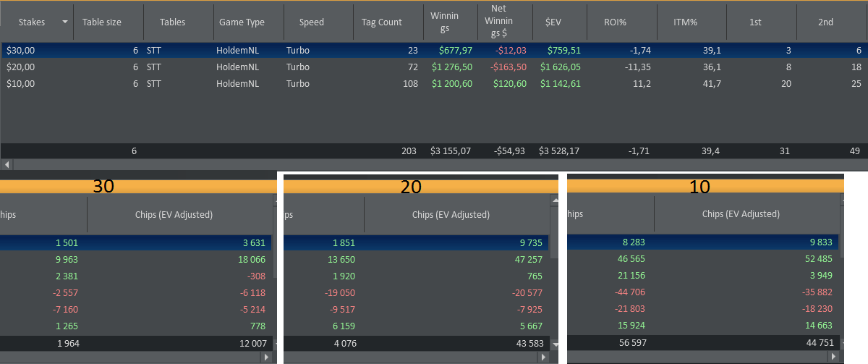
Task: Click the Tag Count column header
Action: [381, 22]
